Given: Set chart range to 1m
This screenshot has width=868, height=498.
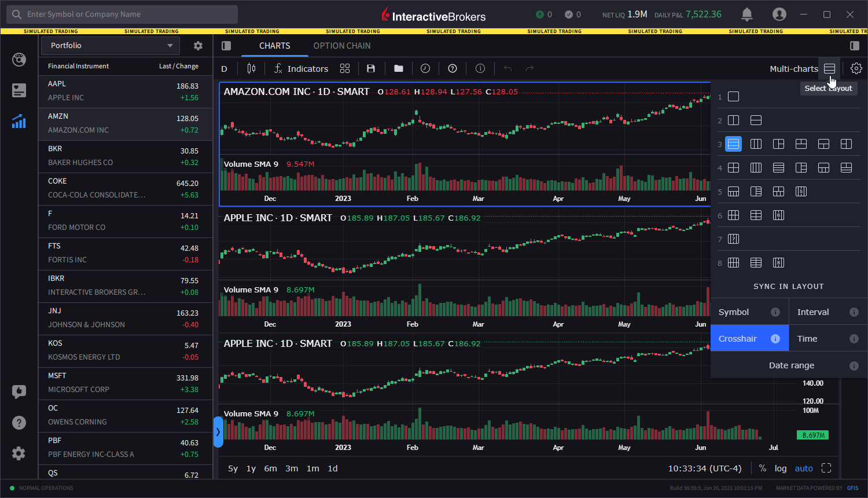Looking at the screenshot, I should [x=313, y=468].
